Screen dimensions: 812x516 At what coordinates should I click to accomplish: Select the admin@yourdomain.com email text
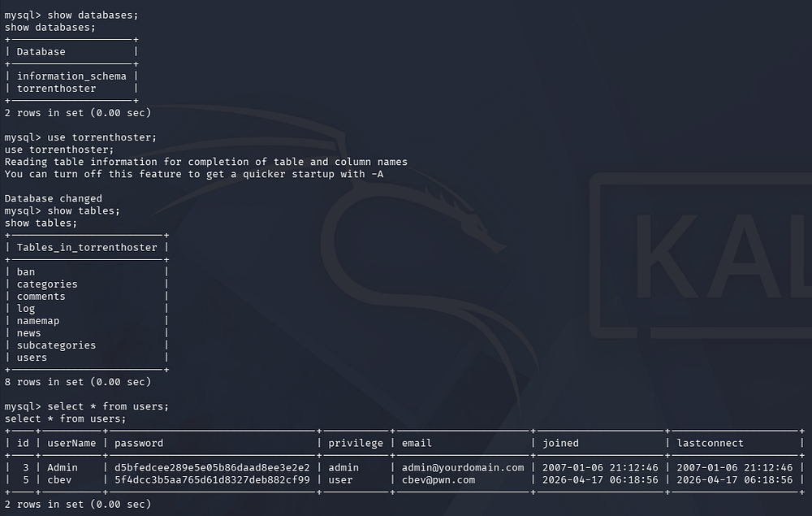click(463, 467)
